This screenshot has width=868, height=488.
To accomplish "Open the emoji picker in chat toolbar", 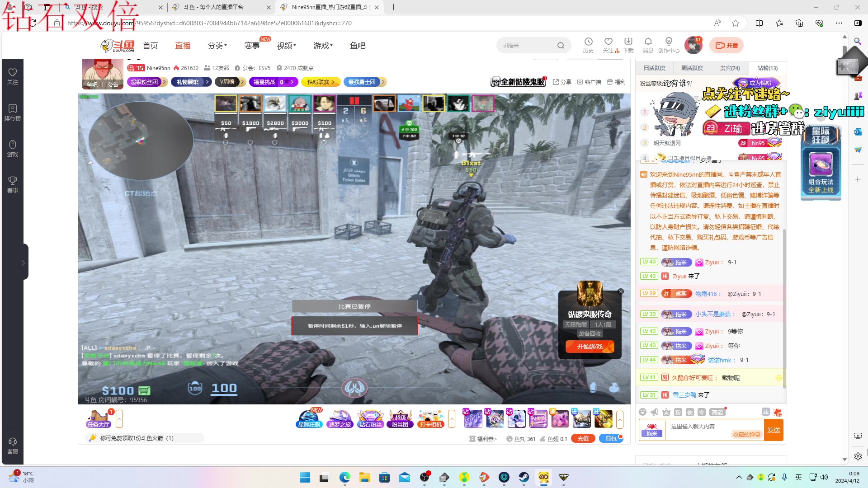I will pos(642,412).
